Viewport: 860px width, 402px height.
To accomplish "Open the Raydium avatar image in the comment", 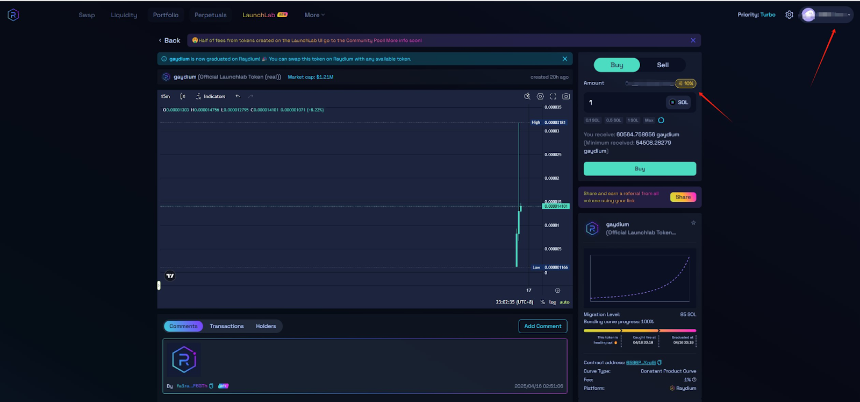I will tap(184, 360).
